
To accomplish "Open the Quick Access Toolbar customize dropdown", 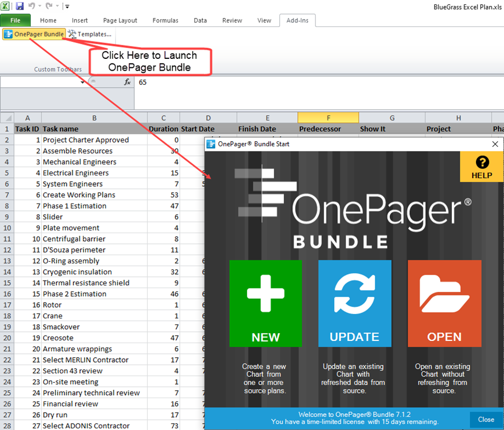I will tap(67, 6).
